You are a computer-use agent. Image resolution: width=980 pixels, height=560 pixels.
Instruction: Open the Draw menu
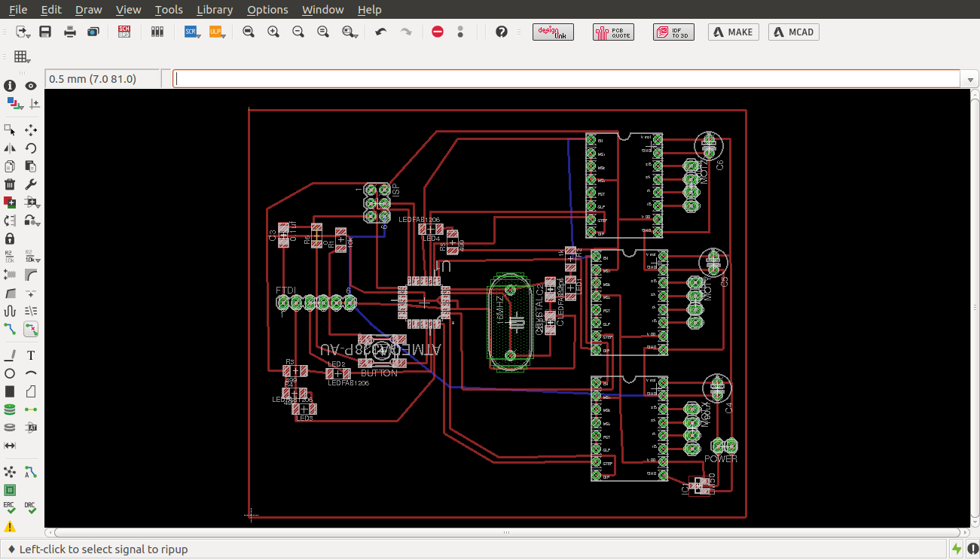coord(88,10)
